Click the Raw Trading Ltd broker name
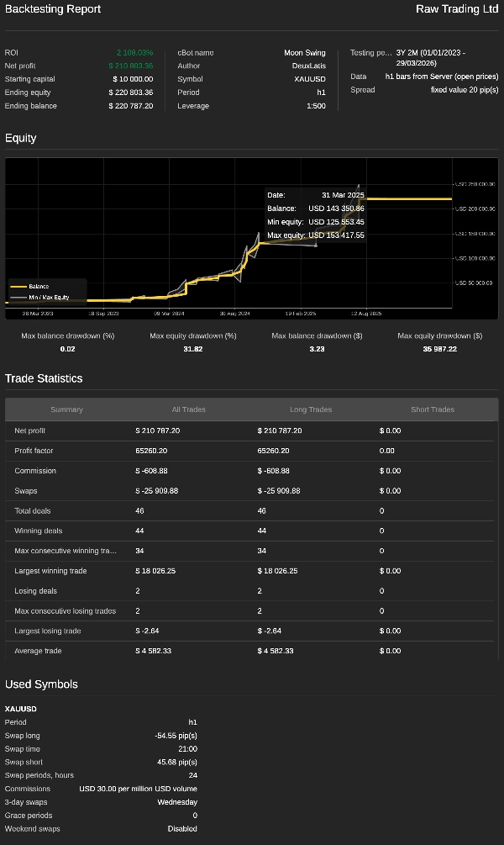 [x=456, y=9]
